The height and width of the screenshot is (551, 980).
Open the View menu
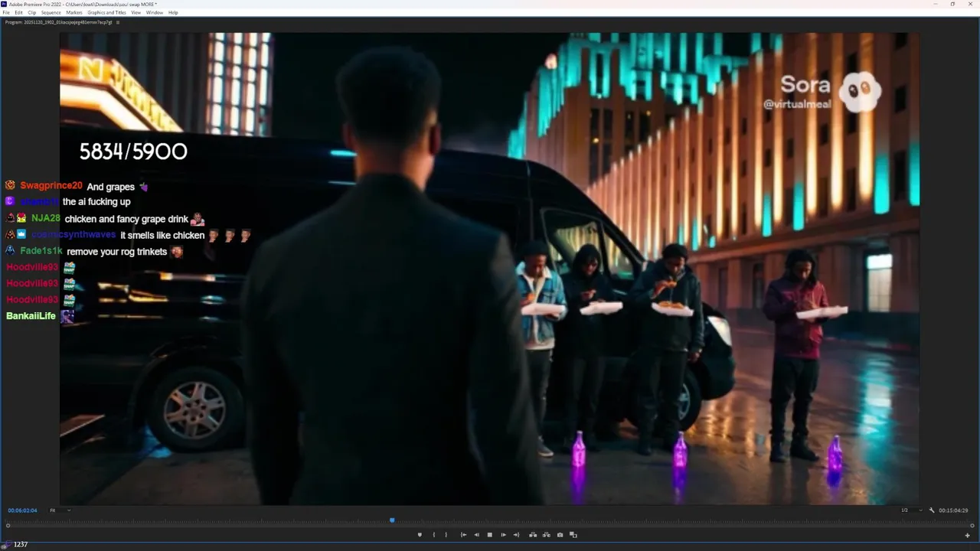[136, 12]
